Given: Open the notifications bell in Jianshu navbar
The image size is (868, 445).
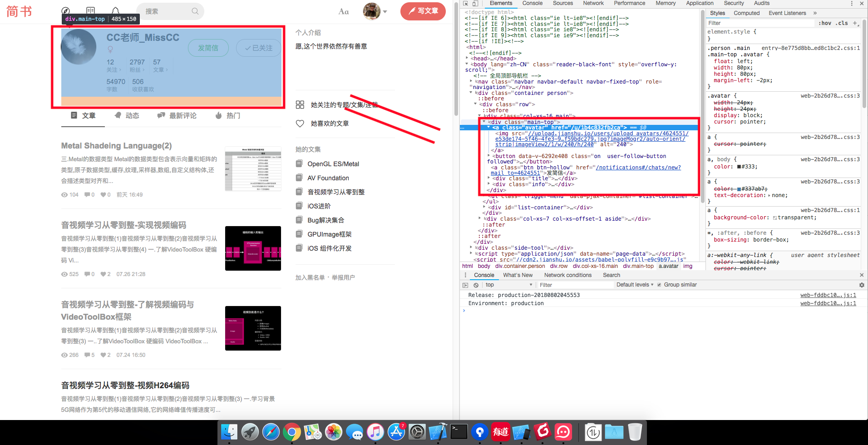Looking at the screenshot, I should pyautogui.click(x=115, y=11).
